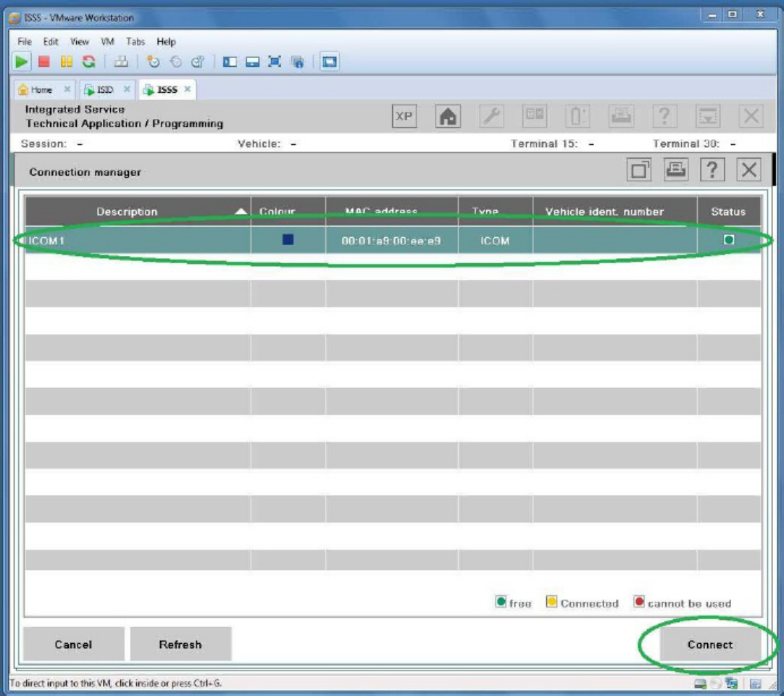Click the Terminal 30 label
The image size is (784, 696).
click(x=686, y=144)
